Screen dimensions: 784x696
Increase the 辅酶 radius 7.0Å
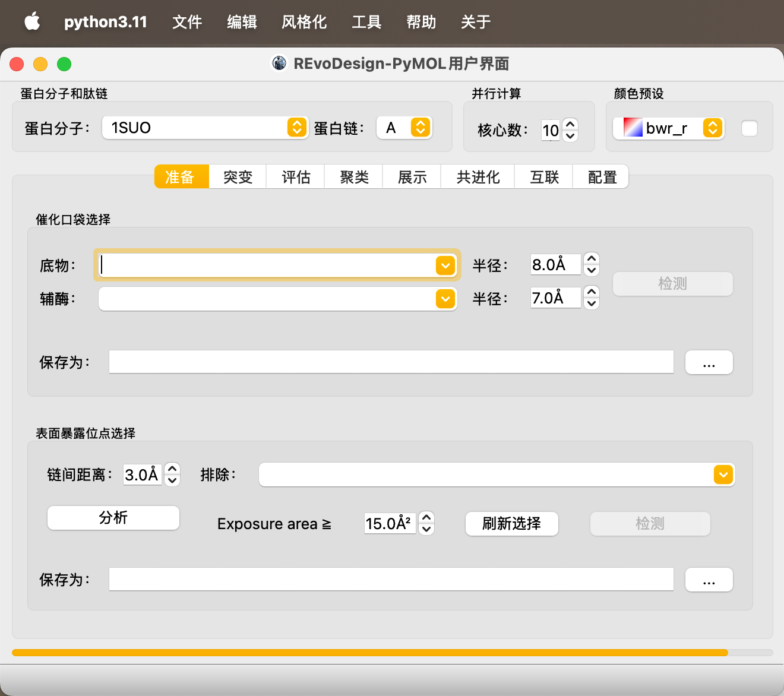[x=592, y=292]
